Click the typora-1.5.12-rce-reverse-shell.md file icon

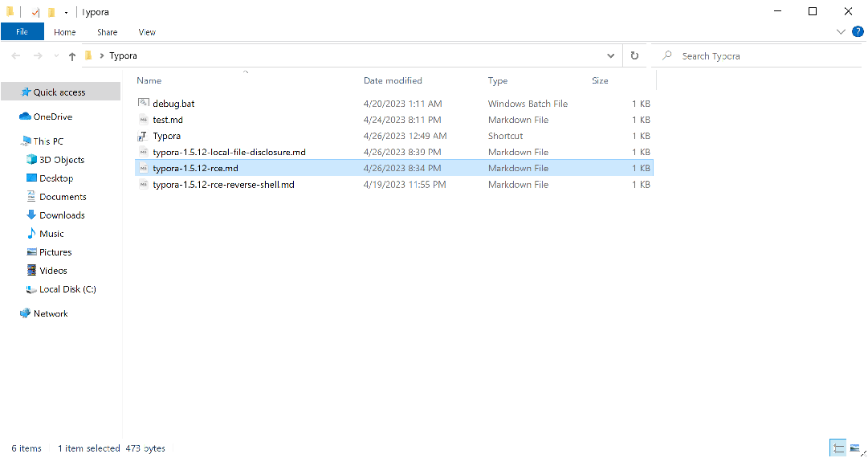[x=144, y=185]
